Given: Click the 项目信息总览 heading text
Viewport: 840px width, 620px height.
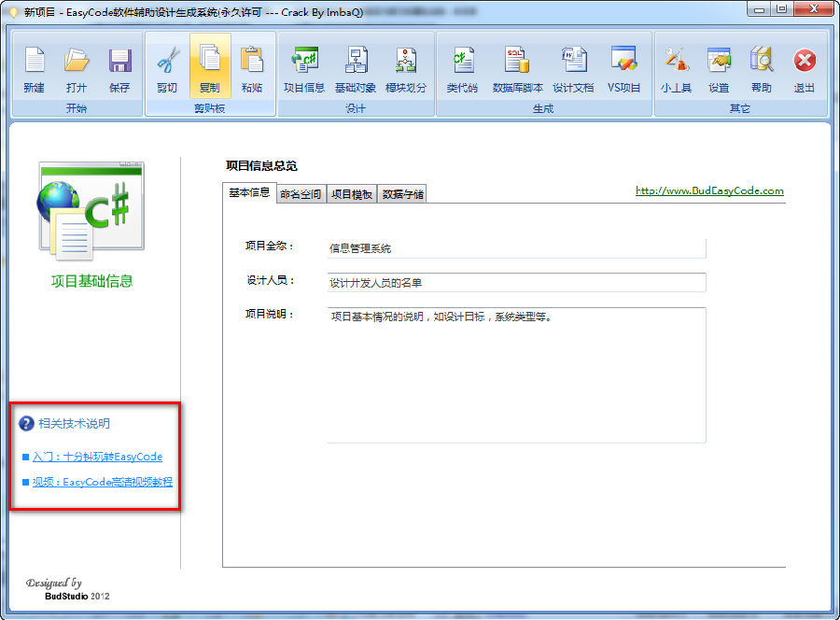Looking at the screenshot, I should click(261, 165).
